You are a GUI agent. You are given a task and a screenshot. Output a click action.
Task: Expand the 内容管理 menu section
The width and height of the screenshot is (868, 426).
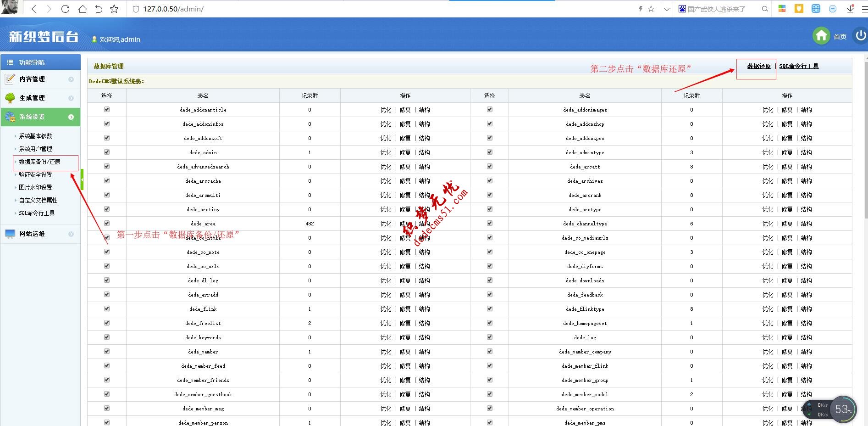coord(40,79)
